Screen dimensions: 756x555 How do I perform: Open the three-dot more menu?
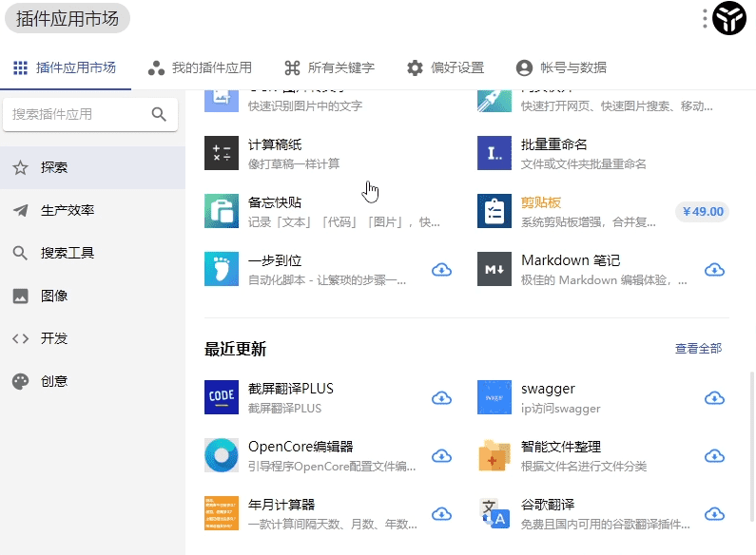[x=705, y=18]
